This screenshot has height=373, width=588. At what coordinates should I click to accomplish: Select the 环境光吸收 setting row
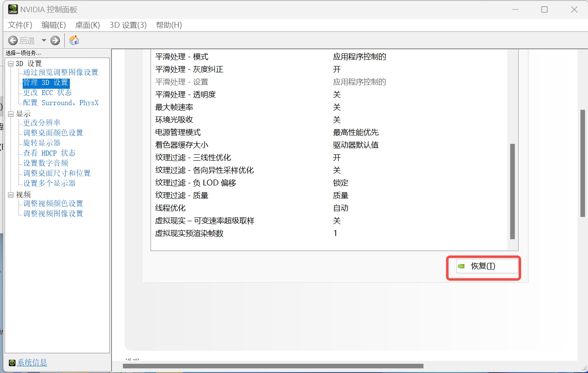[x=329, y=120]
